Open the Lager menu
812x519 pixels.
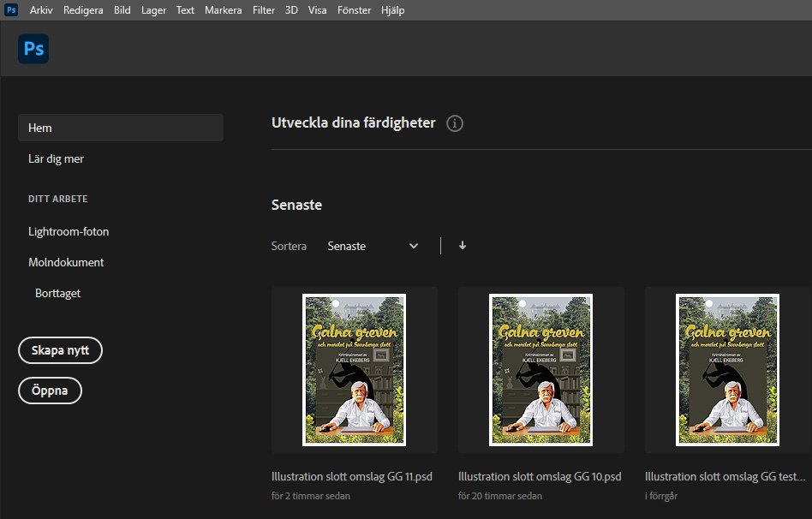click(x=154, y=10)
